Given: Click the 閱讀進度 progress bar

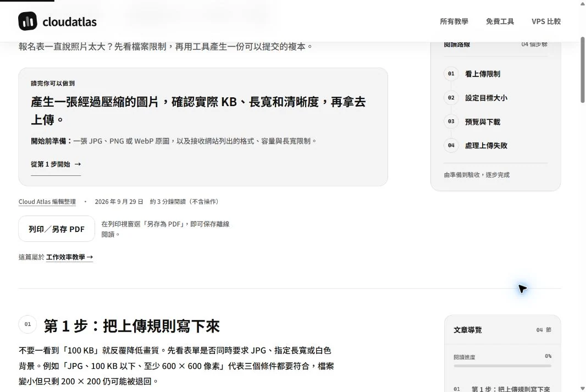Looking at the screenshot, I should [x=502, y=366].
